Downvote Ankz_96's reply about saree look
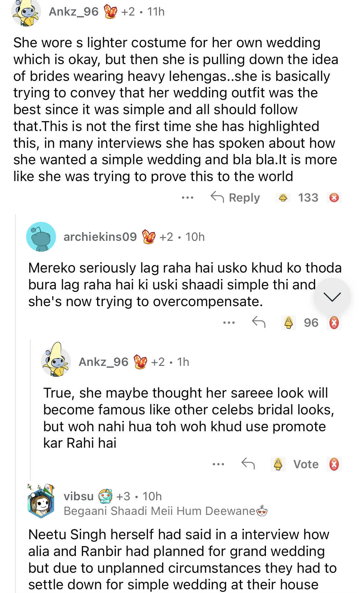The height and width of the screenshot is (593, 364). [x=334, y=464]
